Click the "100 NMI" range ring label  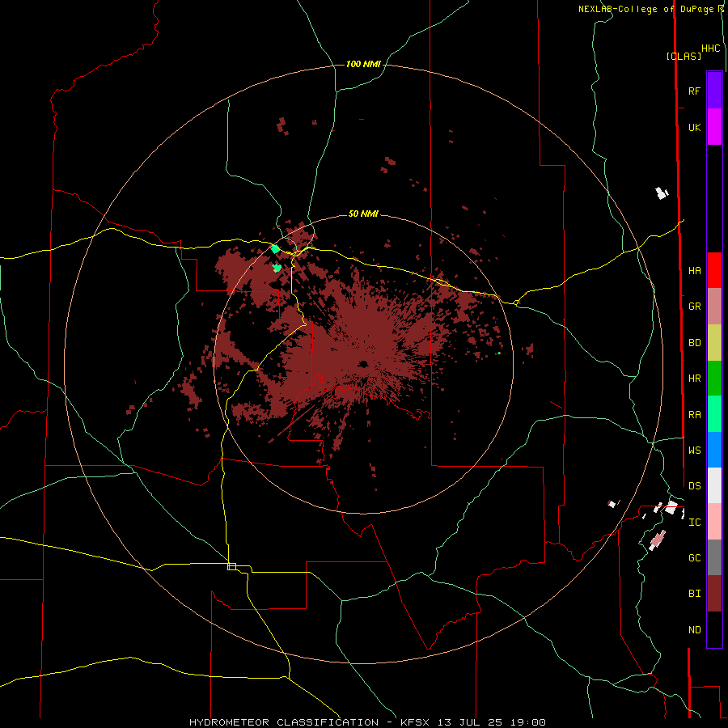363,64
